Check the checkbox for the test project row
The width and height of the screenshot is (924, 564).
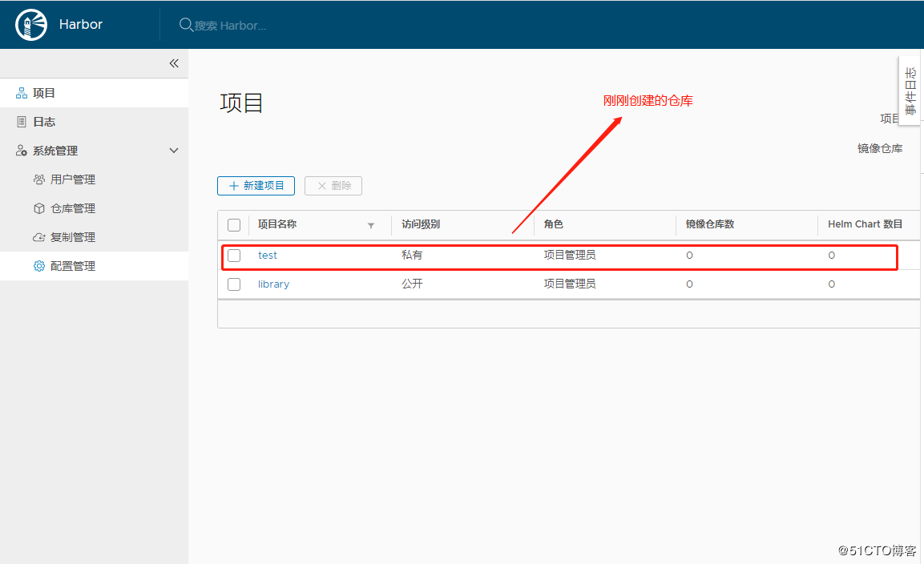click(233, 255)
